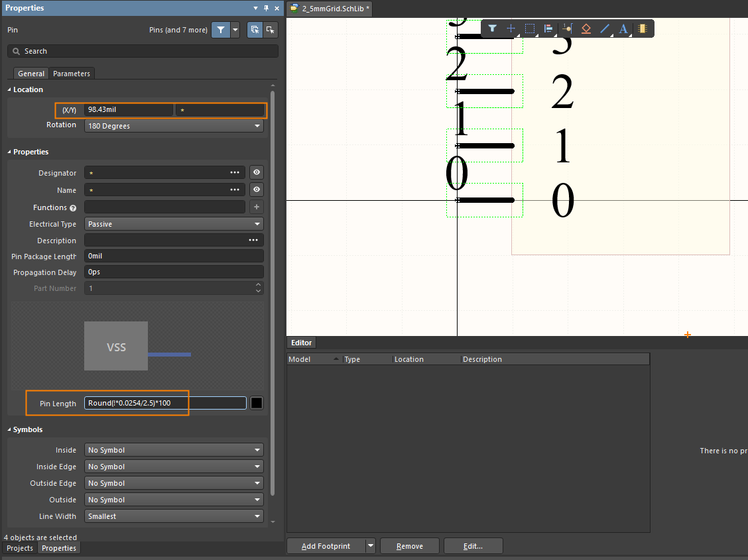Open the Rotation dropdown showing 180 Degrees
This screenshot has height=560, width=748.
[x=174, y=126]
